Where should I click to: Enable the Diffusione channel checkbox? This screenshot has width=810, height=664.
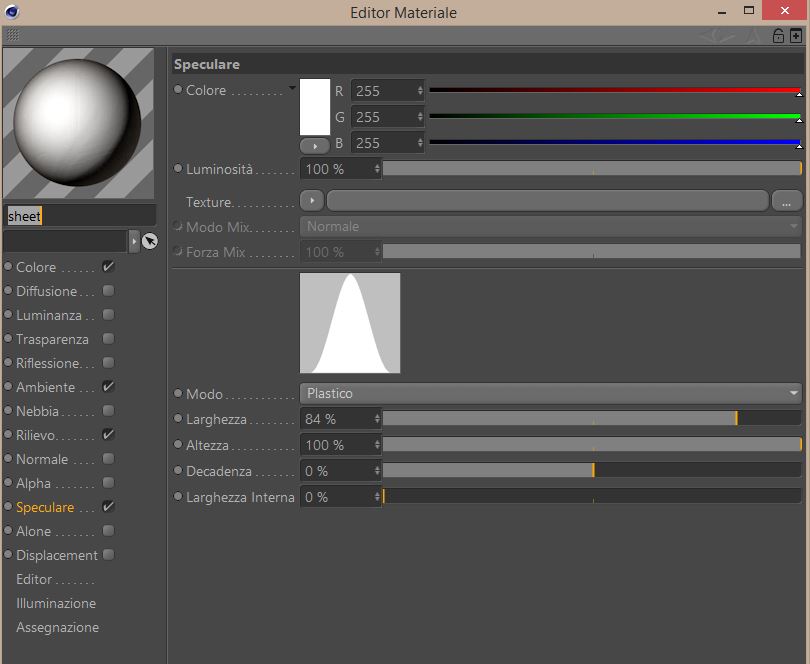click(108, 290)
